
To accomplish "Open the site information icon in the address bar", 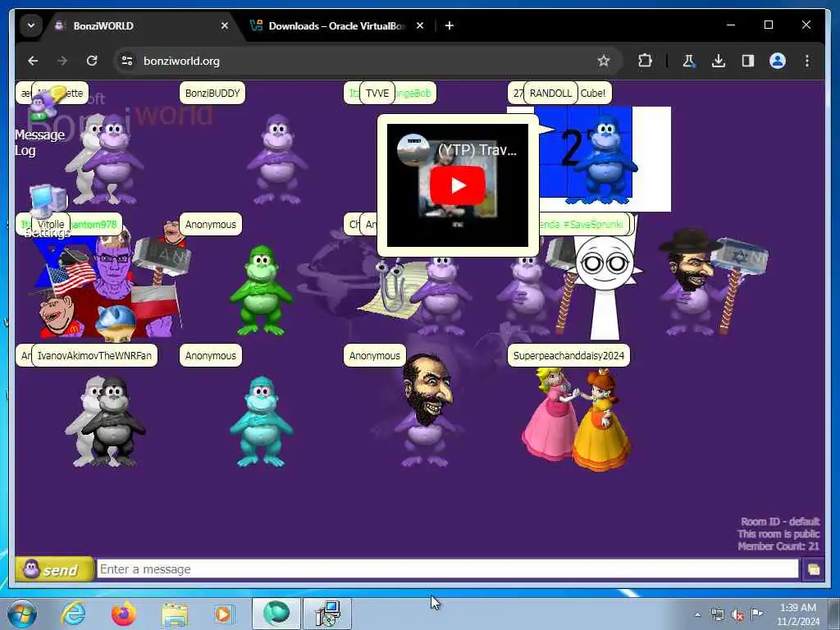I will [127, 61].
